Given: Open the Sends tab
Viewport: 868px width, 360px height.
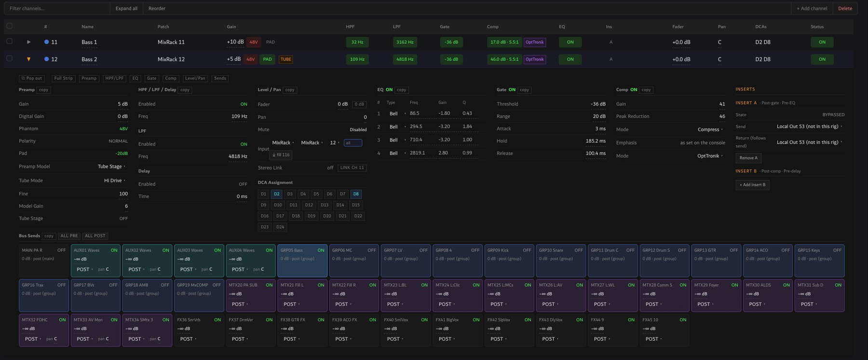Looking at the screenshot, I should pos(220,78).
